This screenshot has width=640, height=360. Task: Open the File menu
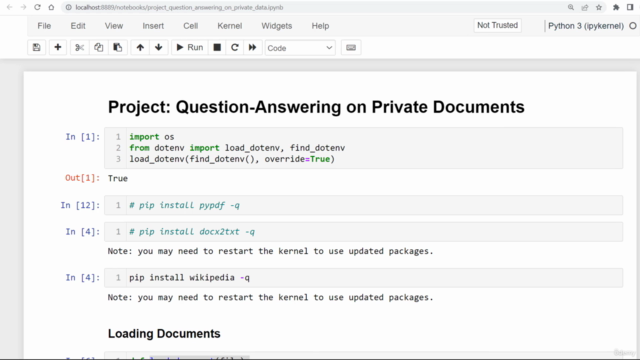pyautogui.click(x=44, y=26)
